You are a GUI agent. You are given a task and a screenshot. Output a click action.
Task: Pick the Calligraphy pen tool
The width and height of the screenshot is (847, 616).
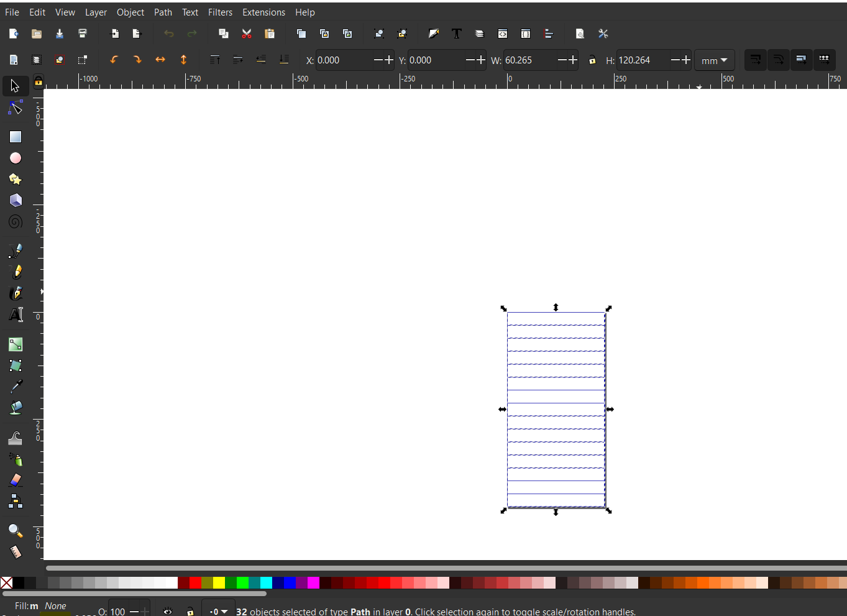tap(16, 293)
